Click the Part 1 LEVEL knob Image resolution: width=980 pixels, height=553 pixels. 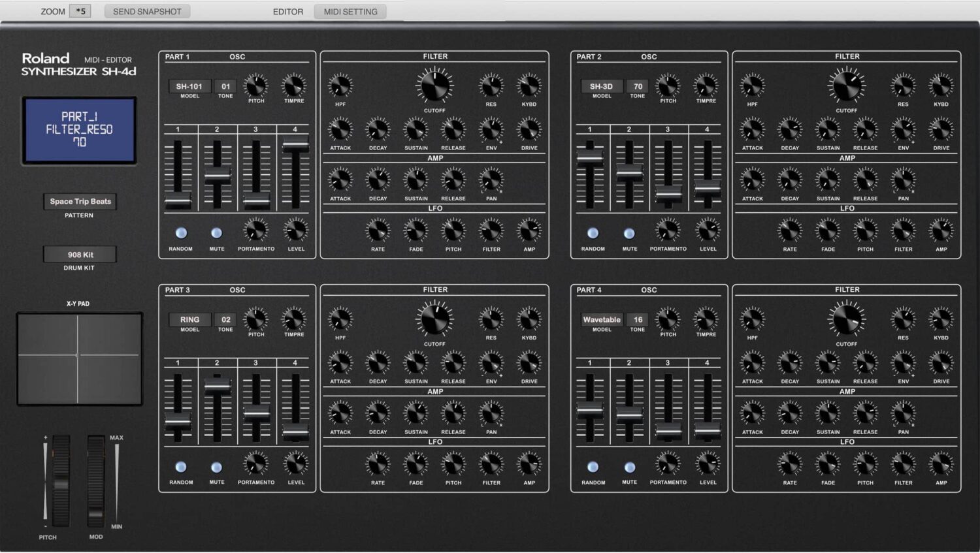click(x=296, y=230)
